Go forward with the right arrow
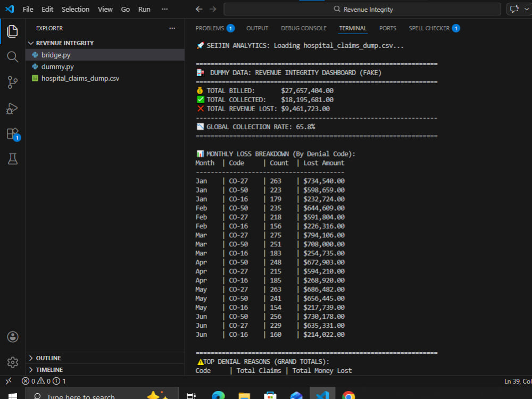This screenshot has height=399, width=532. pyautogui.click(x=213, y=9)
